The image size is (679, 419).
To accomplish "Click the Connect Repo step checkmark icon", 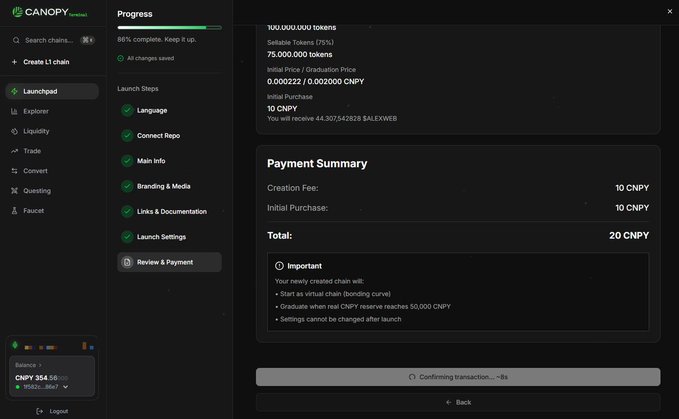I will (127, 135).
